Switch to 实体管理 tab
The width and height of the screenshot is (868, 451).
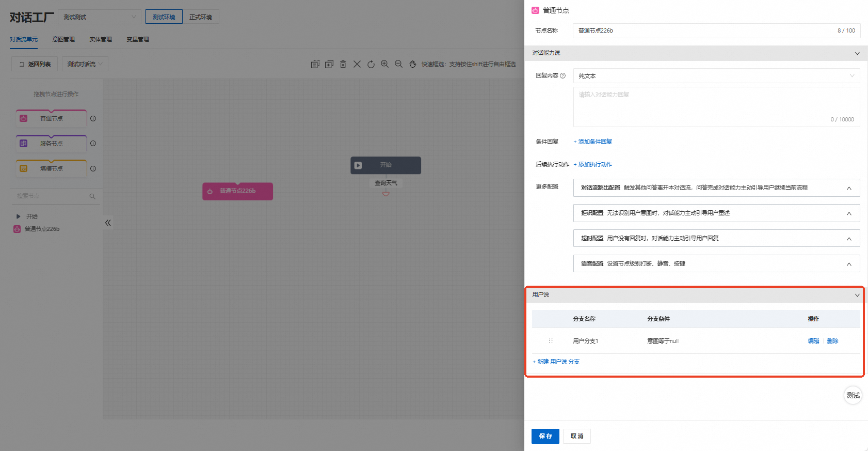pos(101,39)
